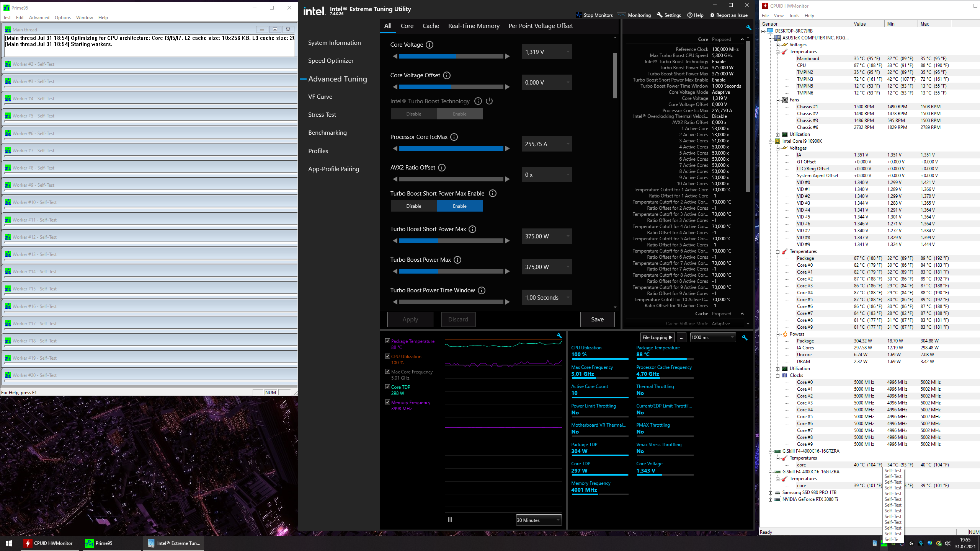Screen dimensions: 980x551
Task: Enable Turbo Boost Short Power Max
Action: point(459,206)
